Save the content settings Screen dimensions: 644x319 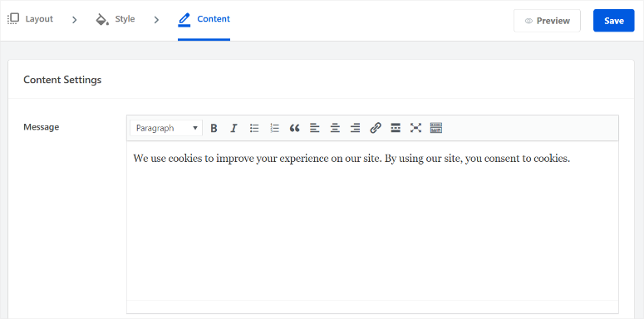click(x=613, y=21)
